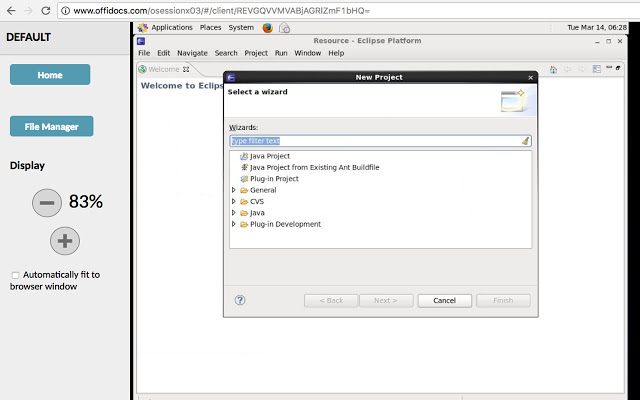
Task: Open Eclipse Edit menu
Action: 163,53
